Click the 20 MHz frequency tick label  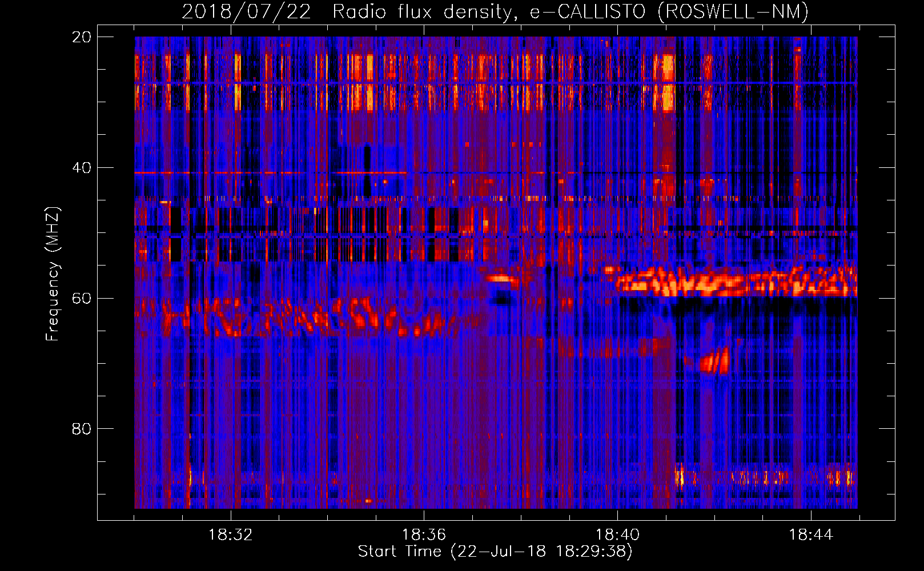pyautogui.click(x=81, y=37)
